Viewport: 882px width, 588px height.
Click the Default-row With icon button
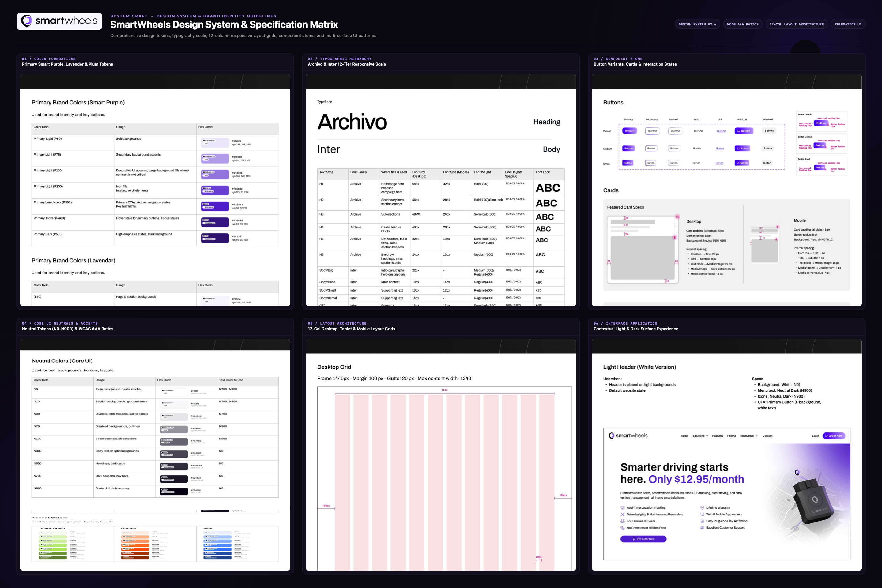coord(744,131)
